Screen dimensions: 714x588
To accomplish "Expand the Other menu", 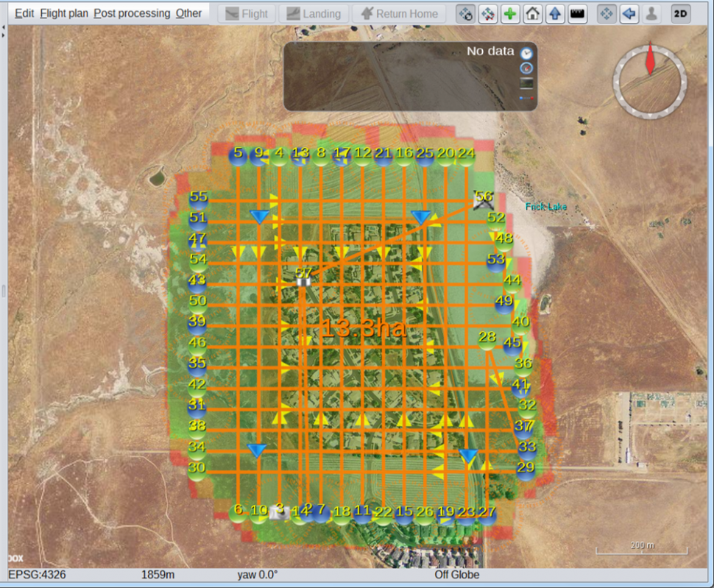I will (188, 13).
